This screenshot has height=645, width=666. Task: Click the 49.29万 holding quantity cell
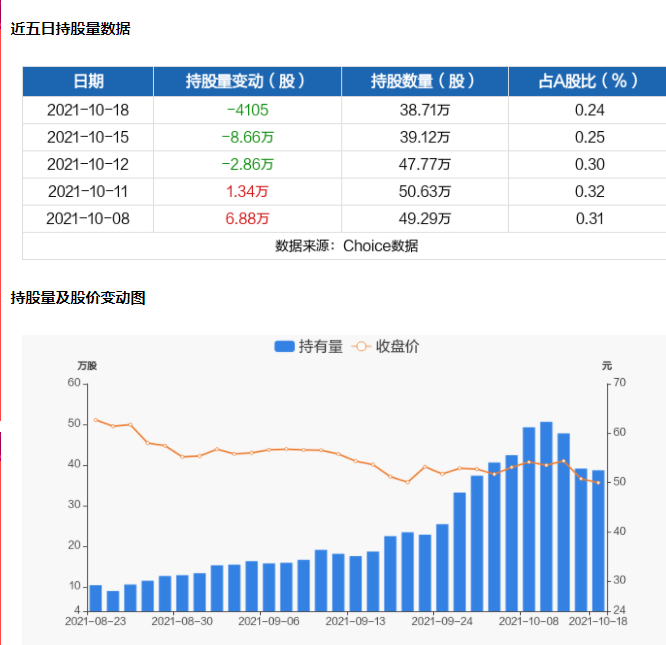coord(425,219)
